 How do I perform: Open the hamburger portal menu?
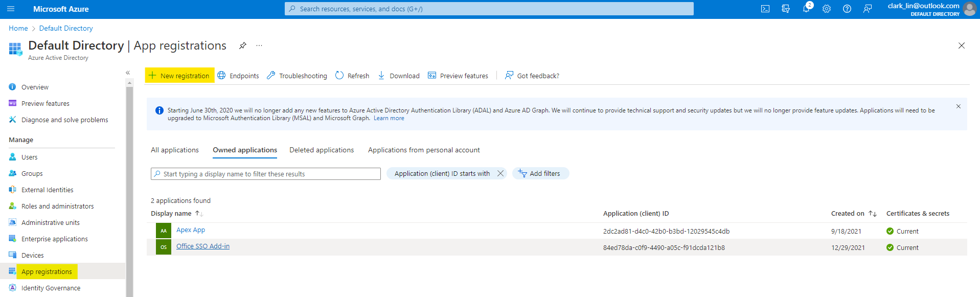coord(11,9)
